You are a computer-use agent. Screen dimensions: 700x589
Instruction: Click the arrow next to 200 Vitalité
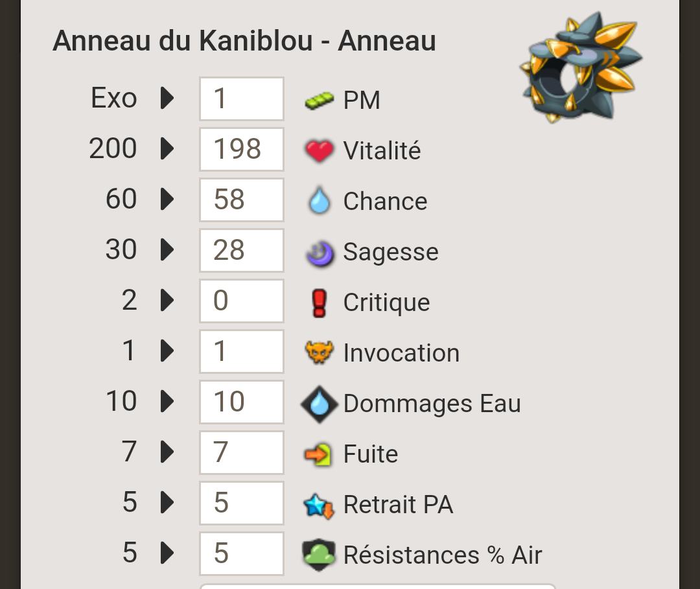[x=167, y=148]
